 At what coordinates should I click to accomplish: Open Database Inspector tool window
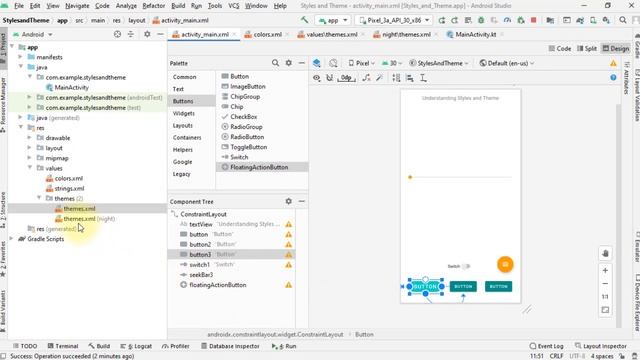point(230,346)
